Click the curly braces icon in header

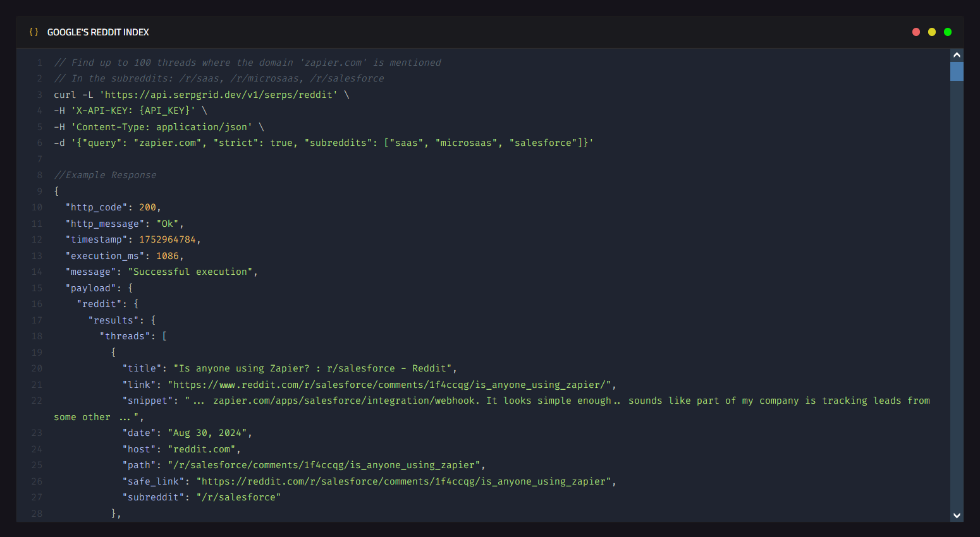pyautogui.click(x=34, y=32)
